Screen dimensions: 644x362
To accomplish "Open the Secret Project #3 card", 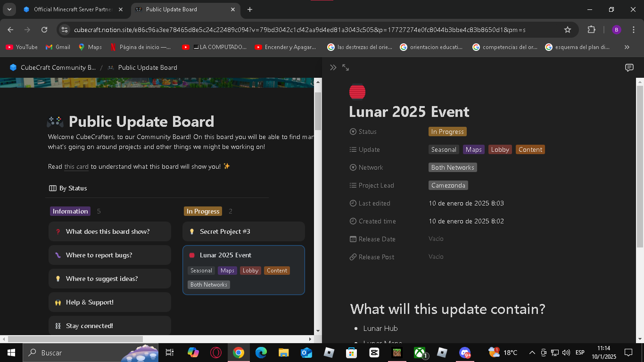I will [x=244, y=231].
